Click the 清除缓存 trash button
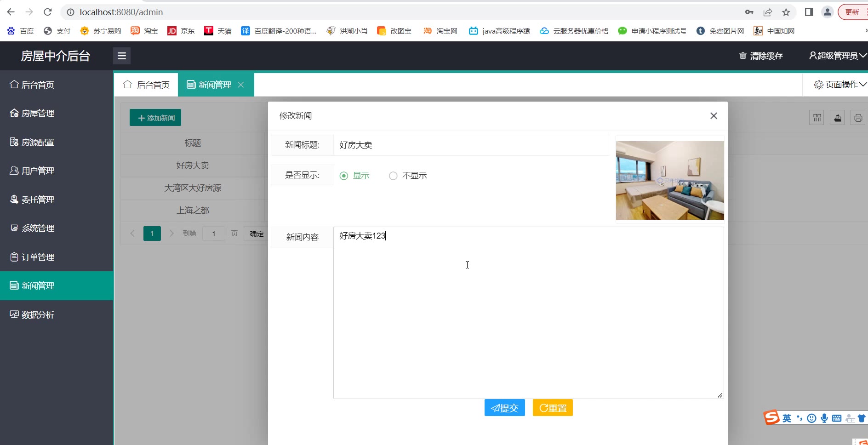This screenshot has width=868, height=445. pos(761,56)
